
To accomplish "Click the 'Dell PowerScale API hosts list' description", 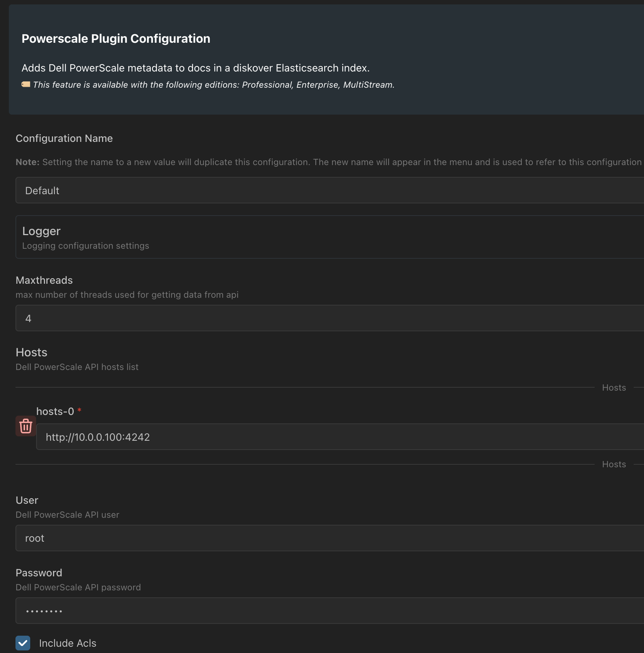I will pos(77,367).
